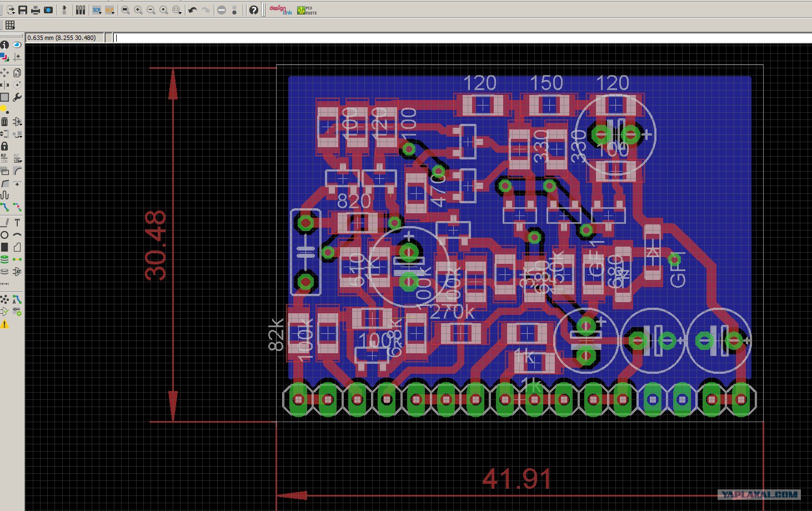Open the Value tool dropdown
Image resolution: width=812 pixels, height=511 pixels.
[x=17, y=158]
